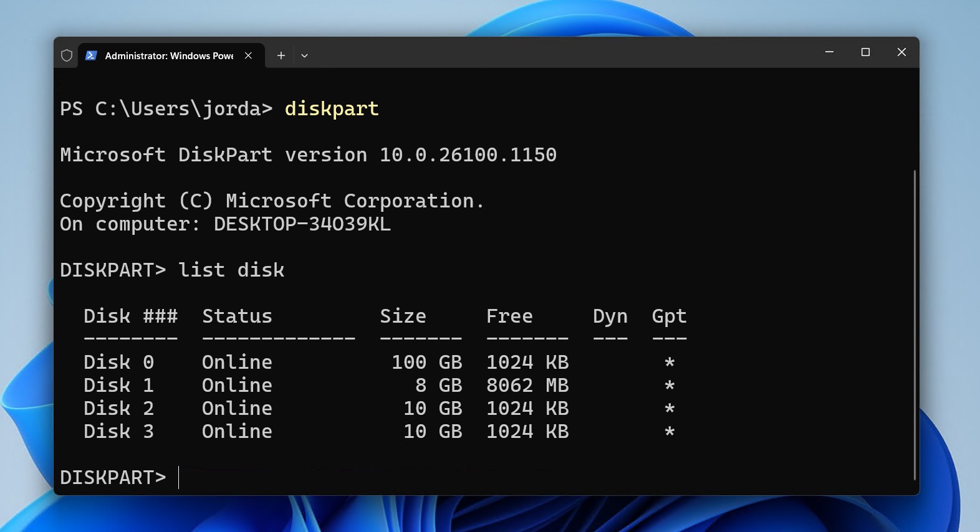Maximize the terminal window
This screenshot has width=980, height=532.
[x=865, y=52]
